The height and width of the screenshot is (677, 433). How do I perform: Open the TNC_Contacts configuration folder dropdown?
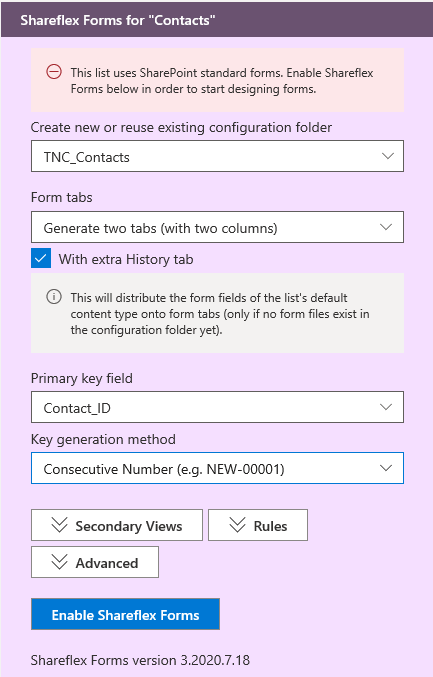click(217, 156)
